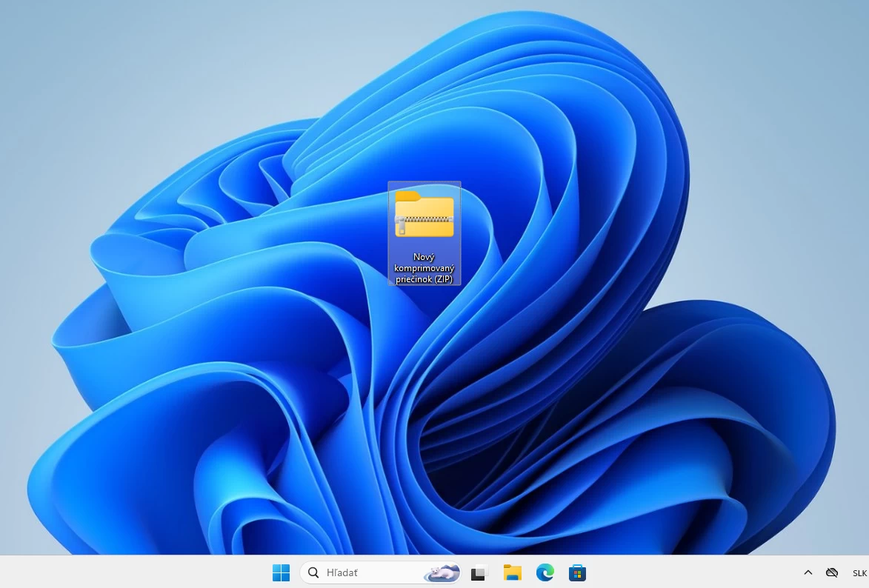Image resolution: width=869 pixels, height=588 pixels.
Task: Launch File Explorer from the taskbar
Action: [512, 572]
